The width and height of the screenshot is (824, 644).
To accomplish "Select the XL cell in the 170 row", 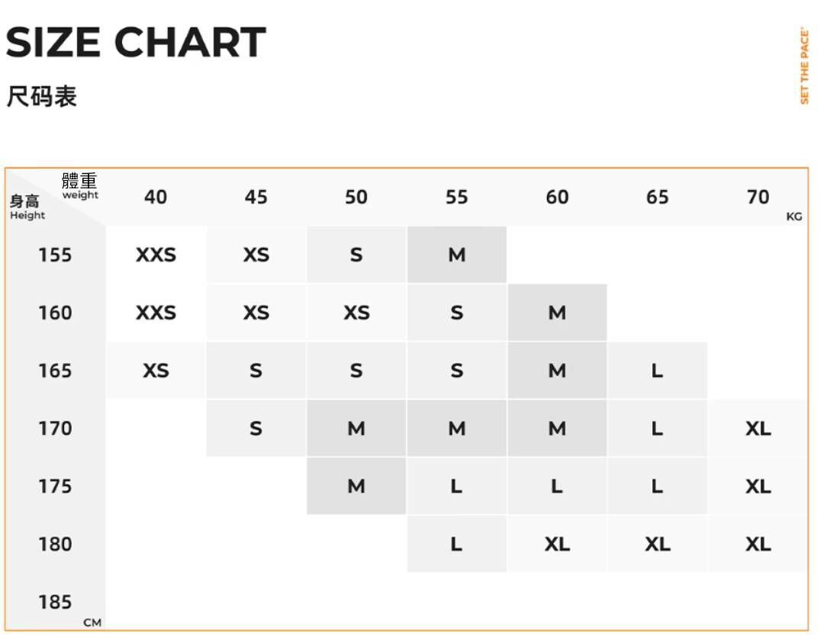I will point(758,429).
